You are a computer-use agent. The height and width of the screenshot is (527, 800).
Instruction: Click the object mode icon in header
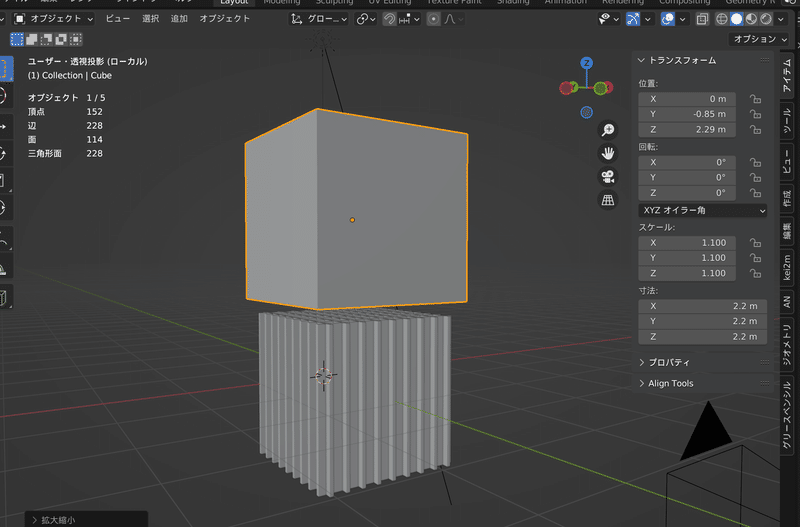20,19
